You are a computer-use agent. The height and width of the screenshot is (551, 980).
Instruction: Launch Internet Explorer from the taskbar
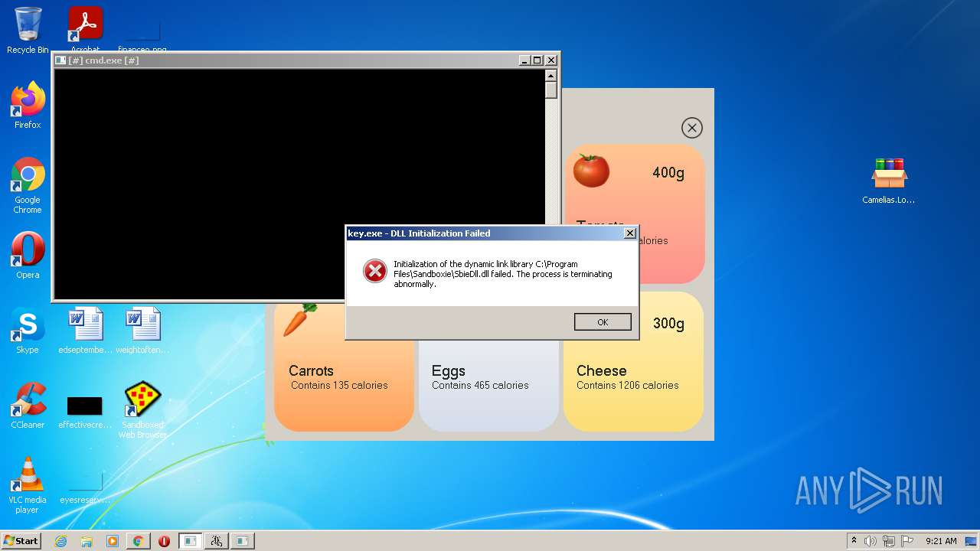[60, 541]
